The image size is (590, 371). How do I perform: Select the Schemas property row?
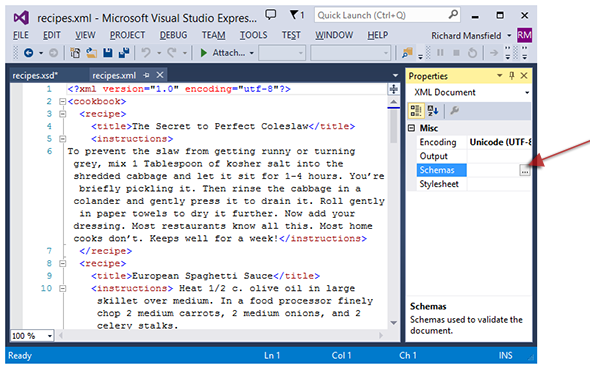pos(474,170)
